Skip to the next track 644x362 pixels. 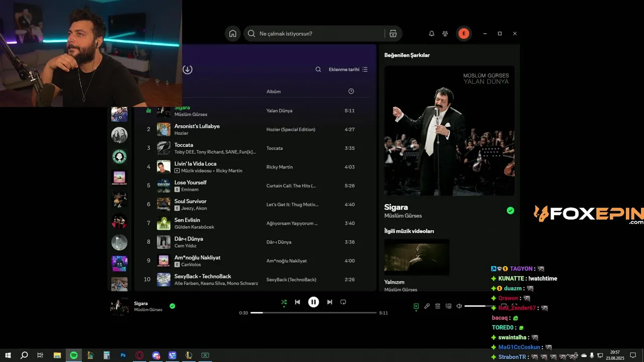[330, 302]
